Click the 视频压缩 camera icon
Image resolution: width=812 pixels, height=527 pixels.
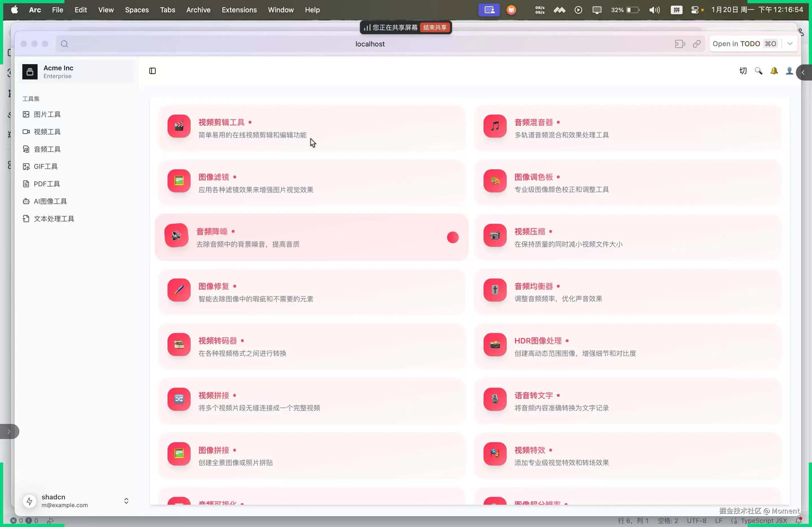(x=495, y=235)
